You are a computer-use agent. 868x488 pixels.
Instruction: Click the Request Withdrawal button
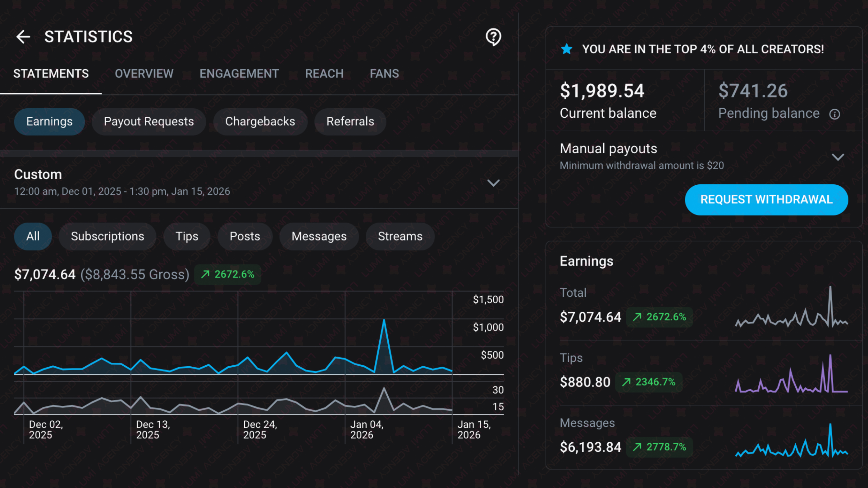point(766,200)
